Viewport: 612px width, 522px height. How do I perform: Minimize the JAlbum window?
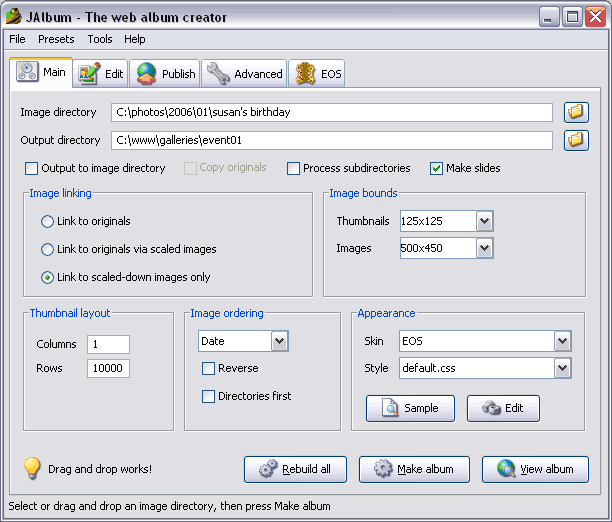click(549, 17)
